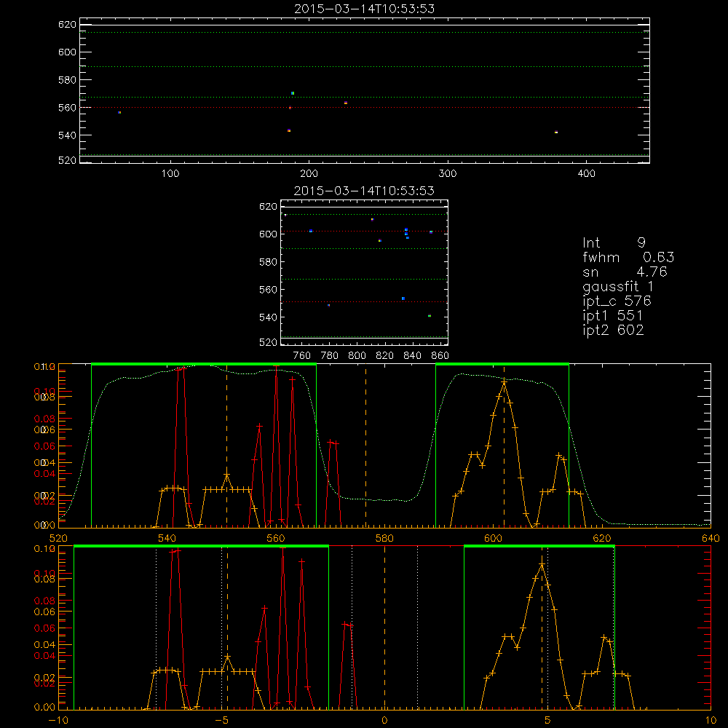This screenshot has width=728, height=728.
Task: Click x-axis label 840 on middle plot
Action: [412, 356]
